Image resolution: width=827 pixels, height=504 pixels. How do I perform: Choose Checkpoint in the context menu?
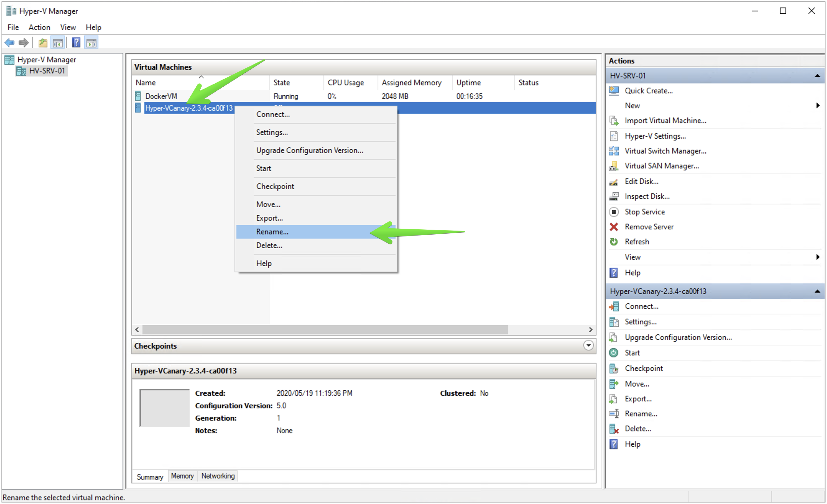tap(316, 186)
